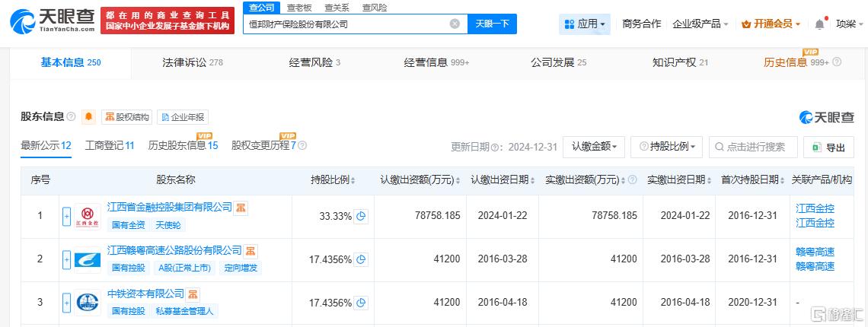Click 赣粤高速 company logo thumbnail
This screenshot has width=868, height=327.
[88, 259]
